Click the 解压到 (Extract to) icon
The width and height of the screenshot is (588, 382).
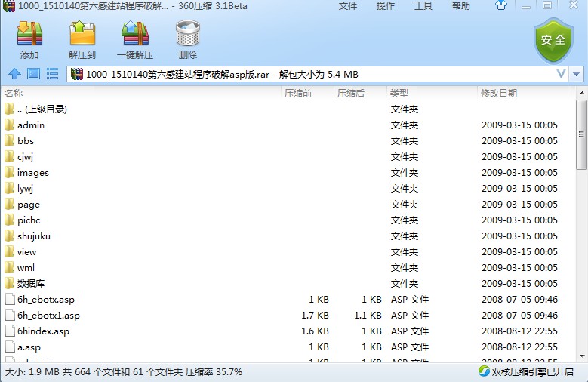coord(82,39)
